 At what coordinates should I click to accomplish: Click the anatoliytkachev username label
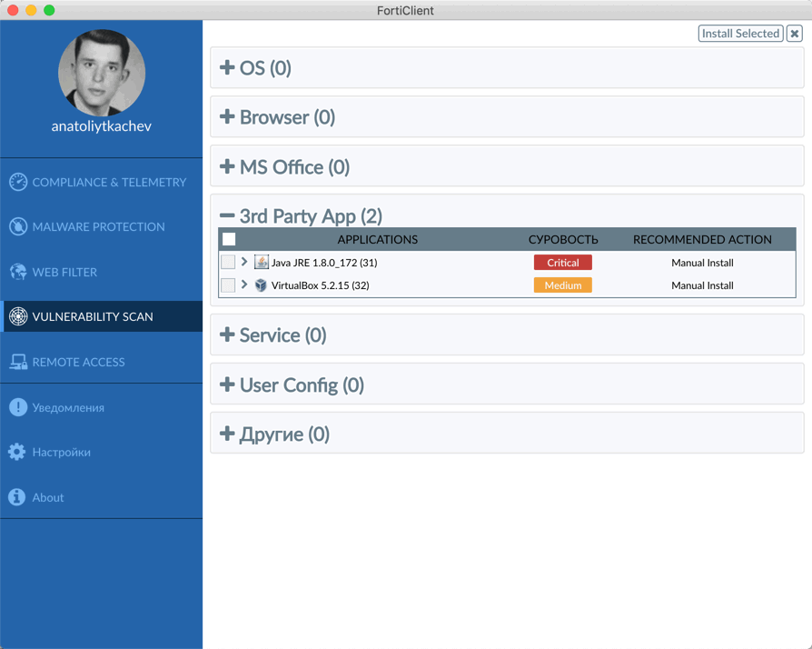[102, 126]
